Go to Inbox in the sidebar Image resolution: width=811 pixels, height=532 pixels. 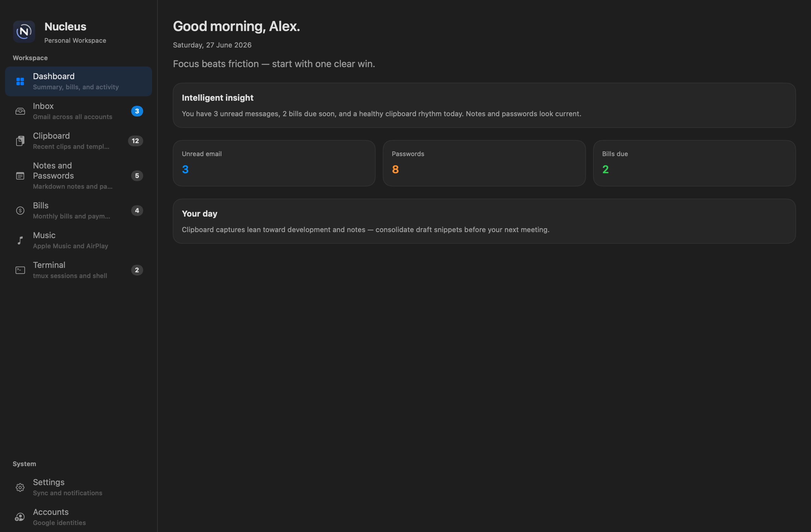79,111
